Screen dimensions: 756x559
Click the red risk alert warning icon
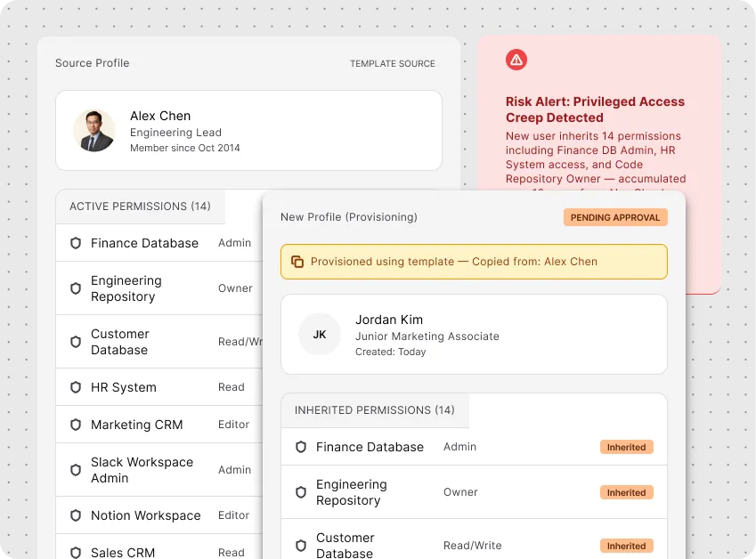(x=516, y=60)
